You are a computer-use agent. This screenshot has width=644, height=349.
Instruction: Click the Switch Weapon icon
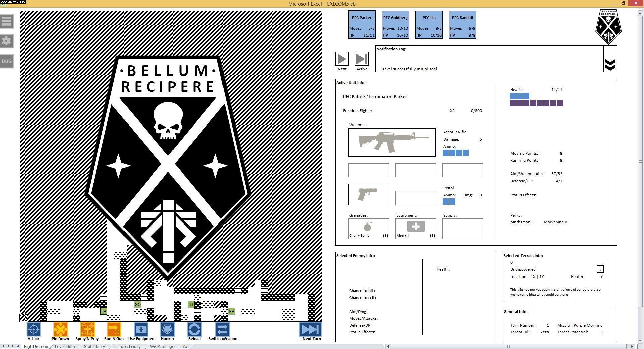click(x=222, y=330)
